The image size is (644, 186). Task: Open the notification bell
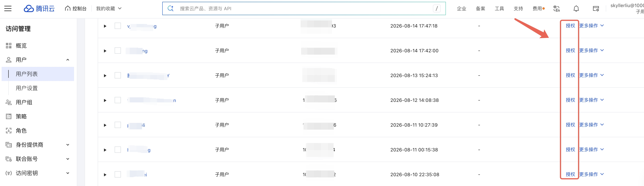[x=576, y=9]
